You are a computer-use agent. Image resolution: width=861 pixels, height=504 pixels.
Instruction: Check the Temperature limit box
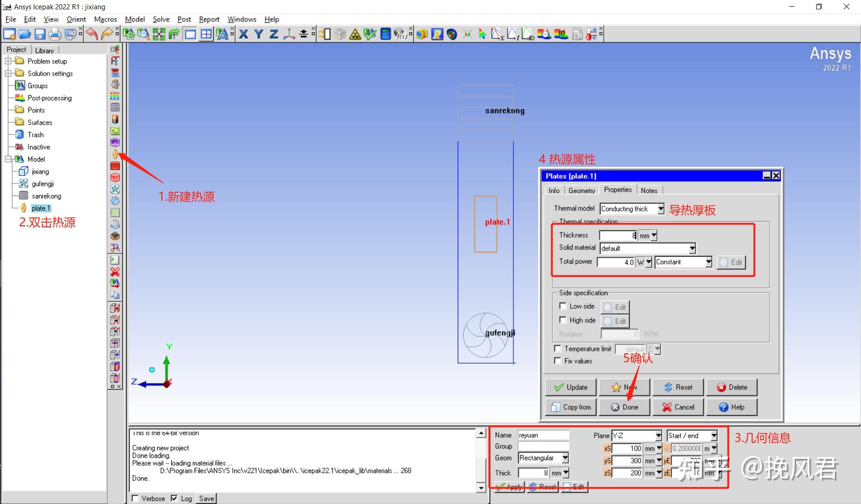pyautogui.click(x=558, y=349)
